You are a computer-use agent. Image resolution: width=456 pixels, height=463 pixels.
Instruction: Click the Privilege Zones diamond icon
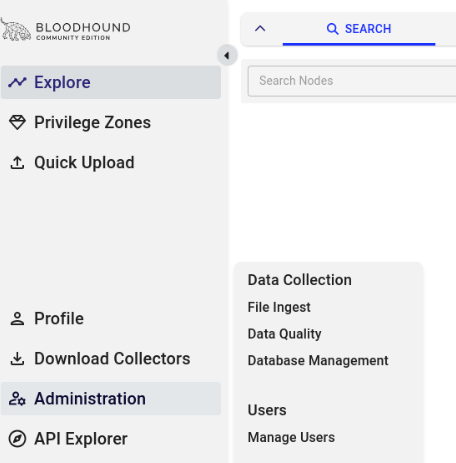(x=17, y=122)
